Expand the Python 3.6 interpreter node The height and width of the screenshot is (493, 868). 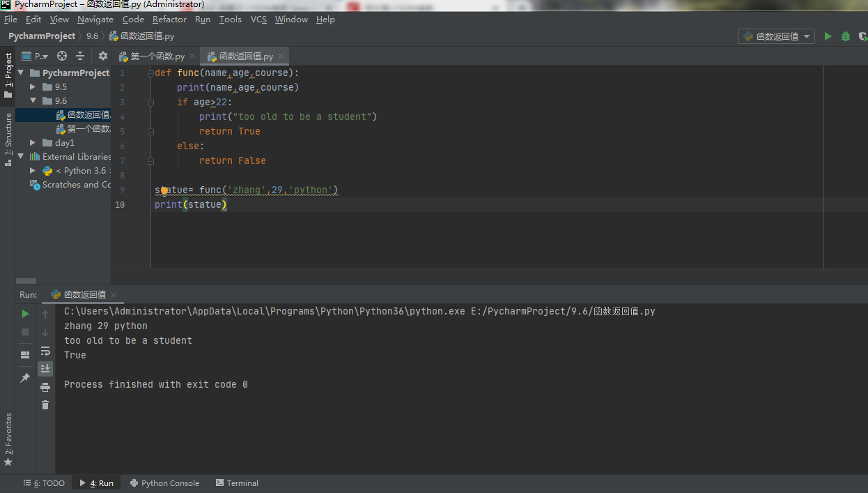33,171
